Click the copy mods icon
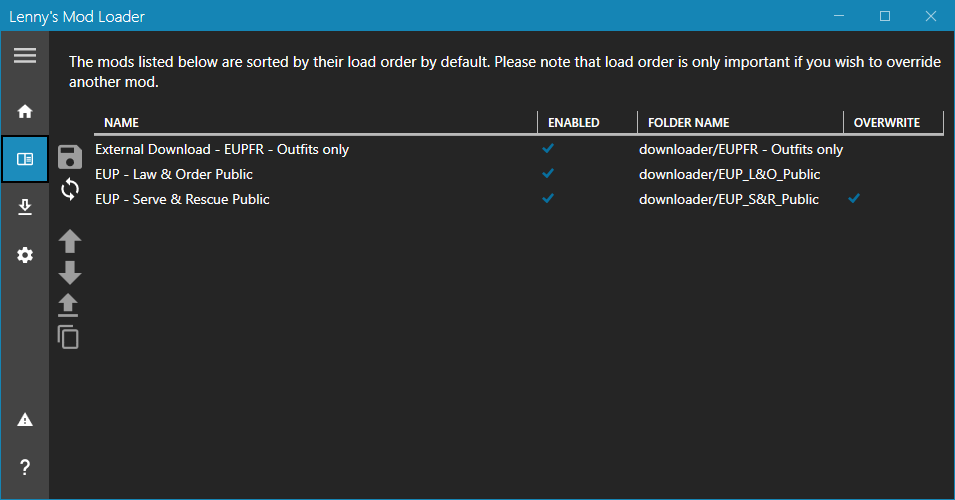955x500 pixels. click(x=69, y=337)
